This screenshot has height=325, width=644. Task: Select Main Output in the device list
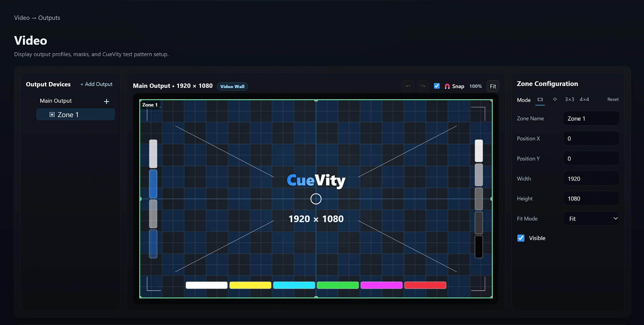click(x=56, y=101)
